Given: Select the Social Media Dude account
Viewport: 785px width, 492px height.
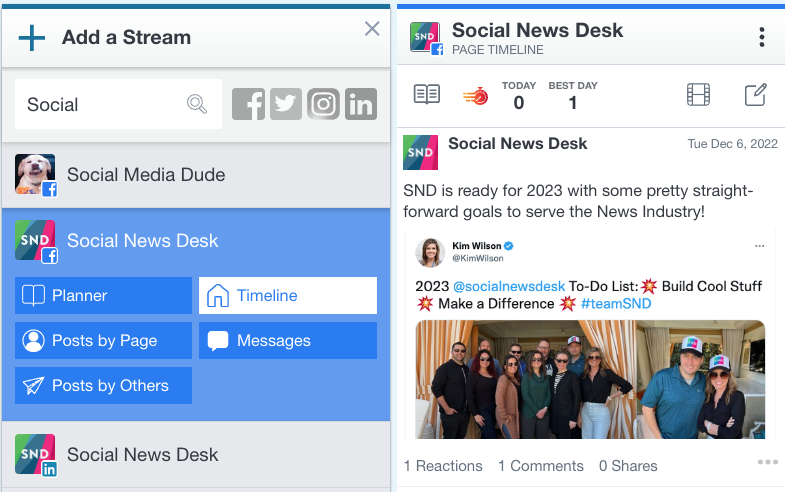Looking at the screenshot, I should [x=196, y=175].
